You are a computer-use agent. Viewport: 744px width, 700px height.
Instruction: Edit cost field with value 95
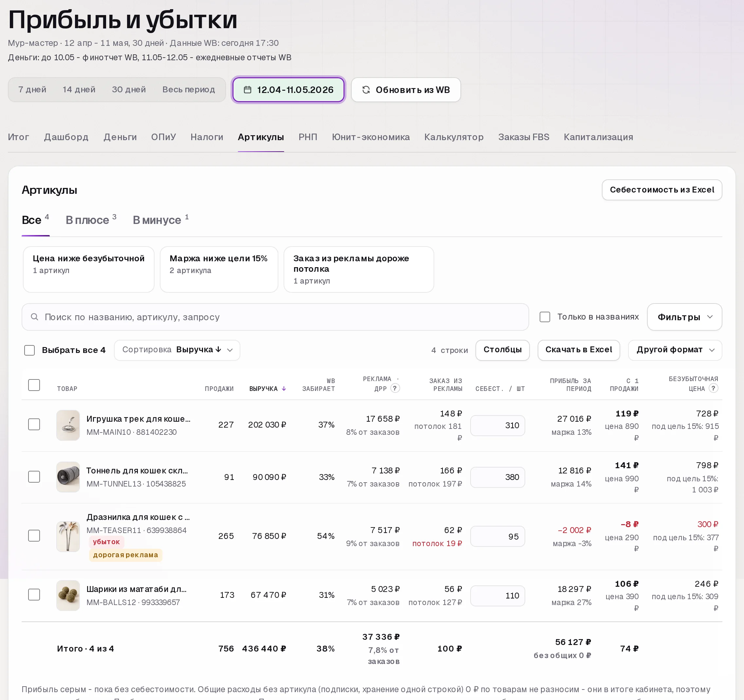point(497,537)
